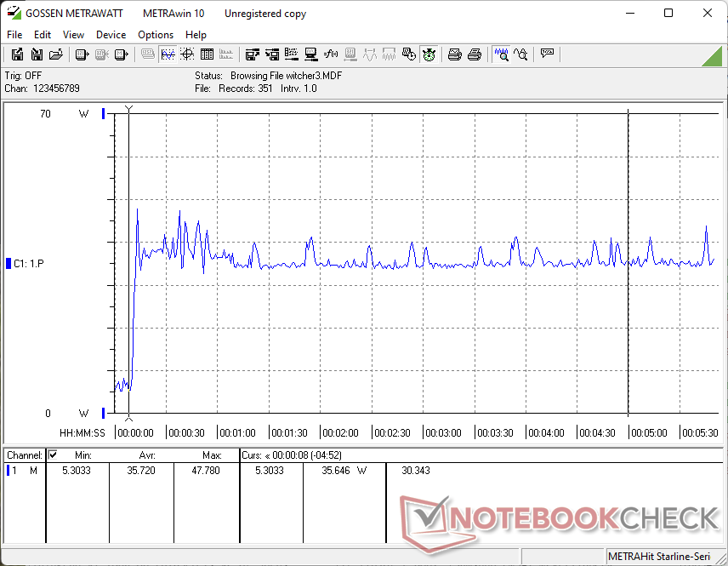
Task: Click the greyed bar-graph view icon
Action: pyautogui.click(x=226, y=54)
